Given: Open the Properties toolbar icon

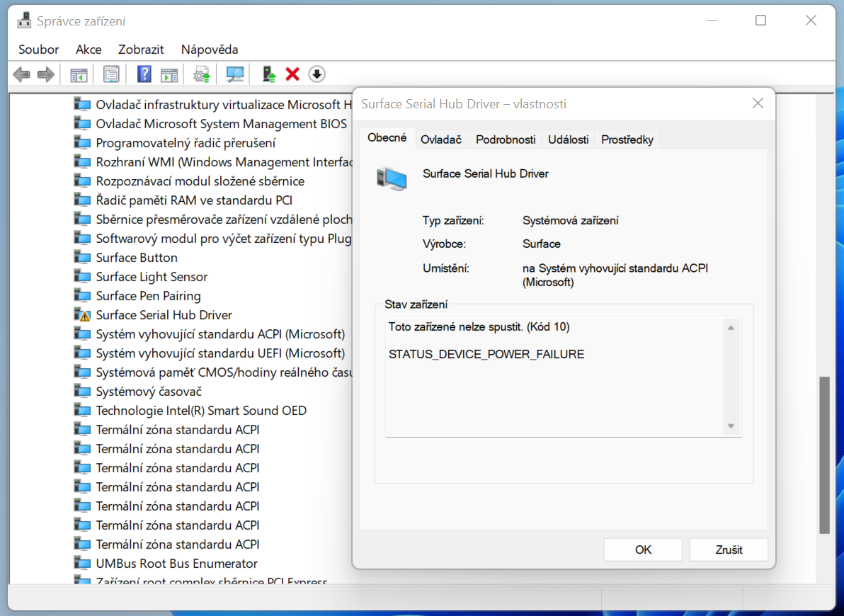Looking at the screenshot, I should click(111, 74).
